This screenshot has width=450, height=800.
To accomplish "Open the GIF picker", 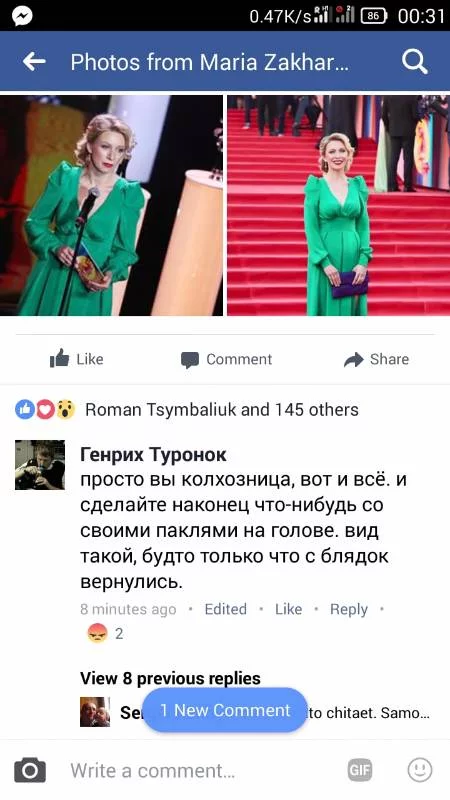I will pos(360,770).
